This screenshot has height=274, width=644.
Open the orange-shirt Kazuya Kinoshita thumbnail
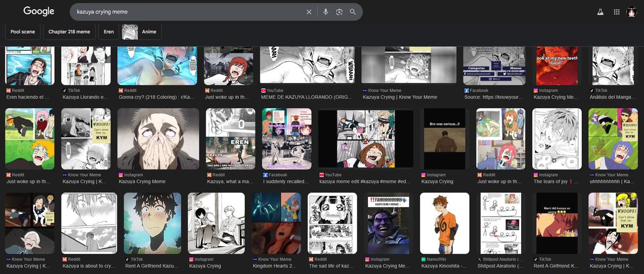444,223
